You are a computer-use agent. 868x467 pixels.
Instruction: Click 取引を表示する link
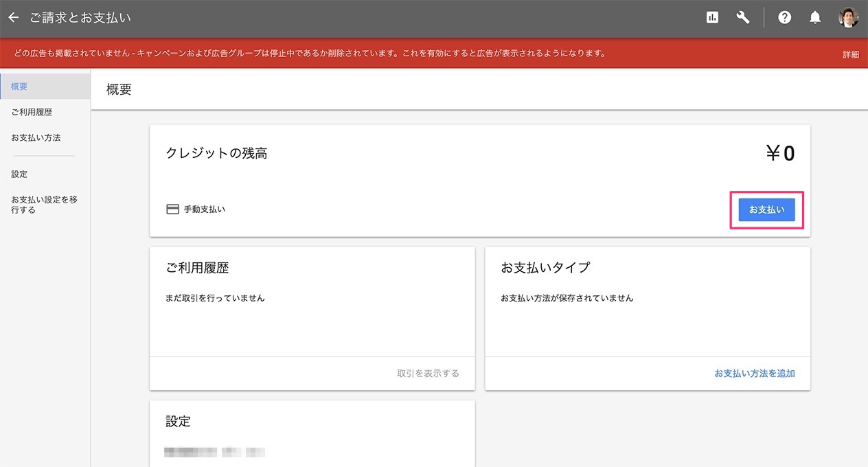coord(428,374)
